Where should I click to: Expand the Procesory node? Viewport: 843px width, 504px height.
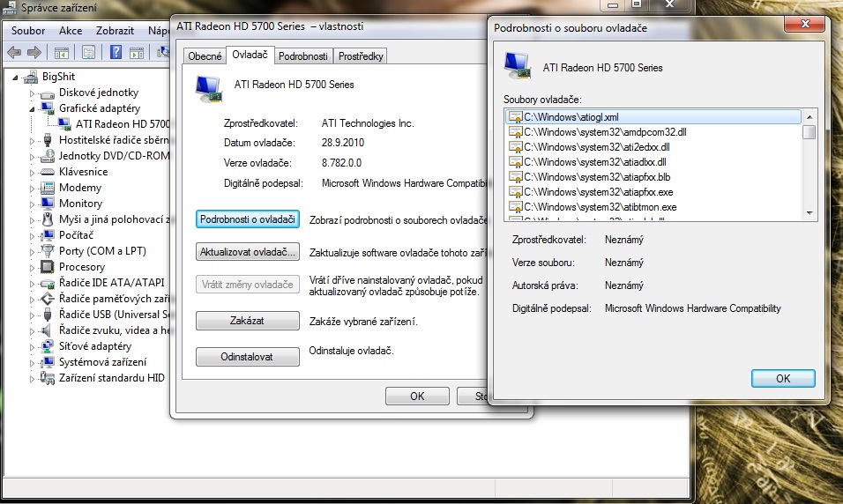[x=32, y=268]
